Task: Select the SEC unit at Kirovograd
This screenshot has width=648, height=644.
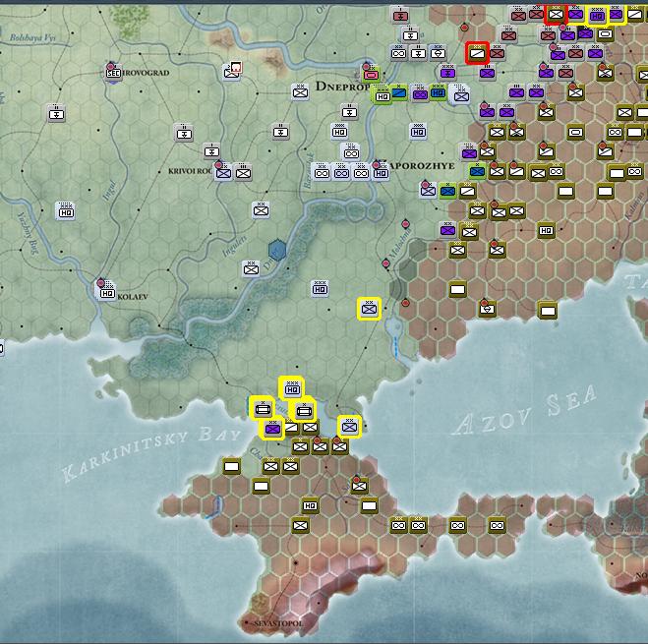Action: point(113,73)
